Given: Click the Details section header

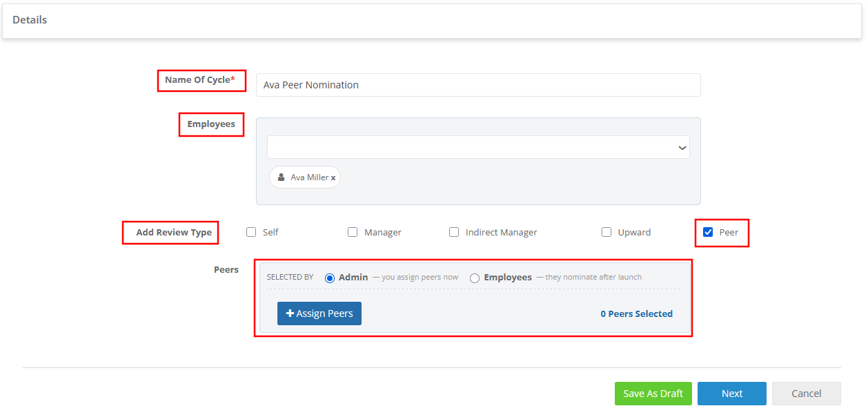Looking at the screenshot, I should coord(30,20).
